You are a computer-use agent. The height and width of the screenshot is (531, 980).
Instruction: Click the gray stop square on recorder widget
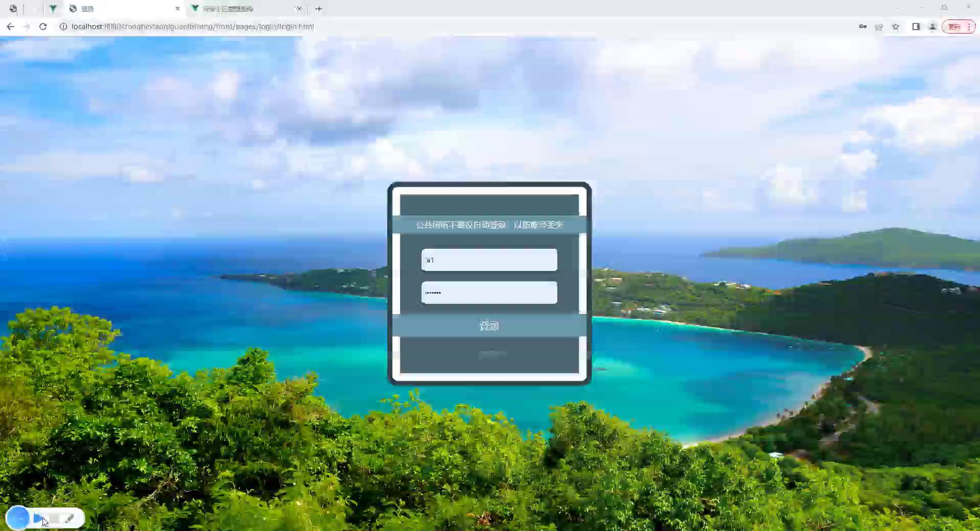pyautogui.click(x=54, y=518)
